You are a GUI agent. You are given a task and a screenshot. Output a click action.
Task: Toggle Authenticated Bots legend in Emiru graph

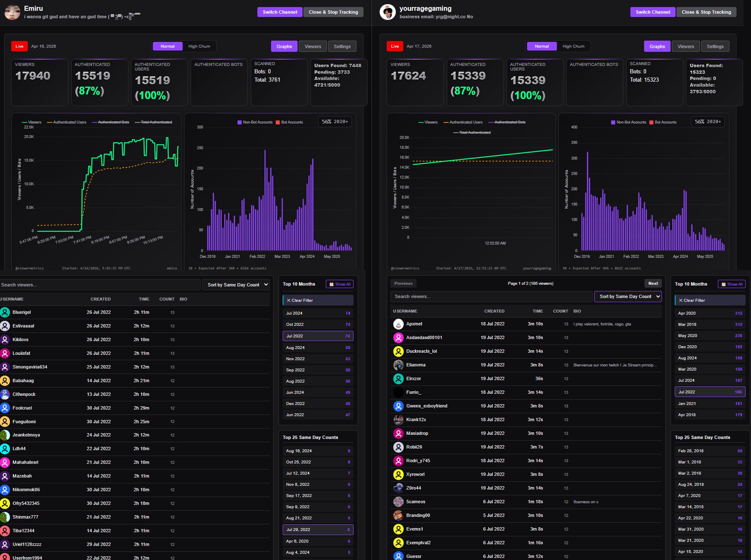pos(111,122)
